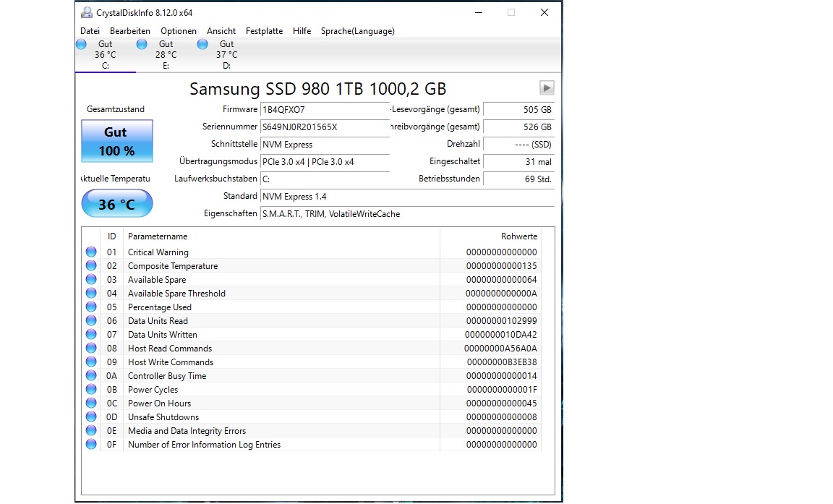
Task: Click raw value 00000000000045
Action: 502,403
